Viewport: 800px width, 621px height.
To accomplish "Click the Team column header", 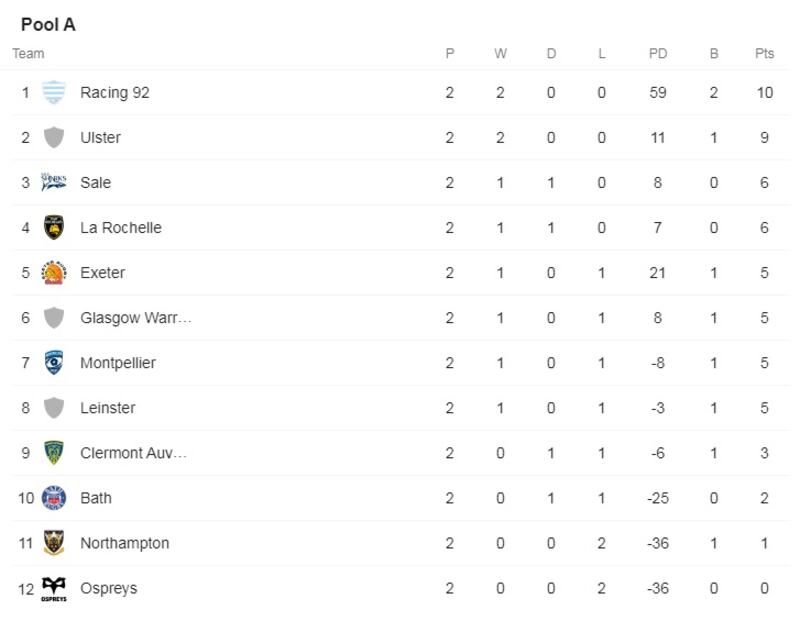I will click(x=28, y=54).
